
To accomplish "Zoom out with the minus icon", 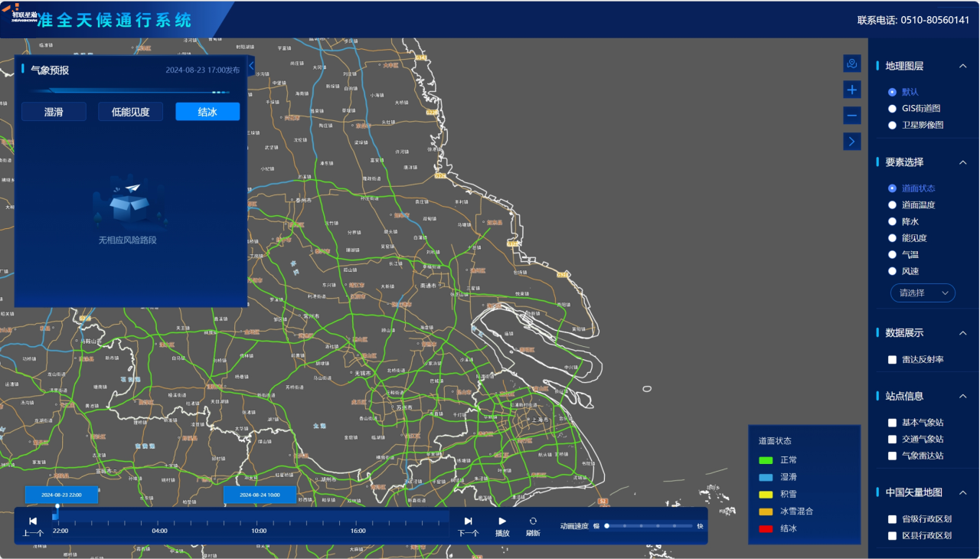I will click(852, 116).
